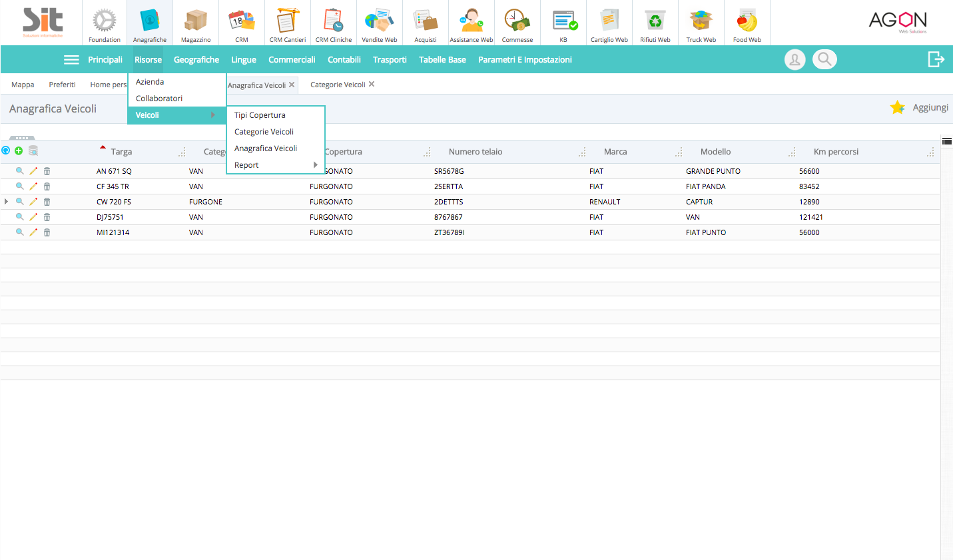Launch the CRM module

[242, 23]
